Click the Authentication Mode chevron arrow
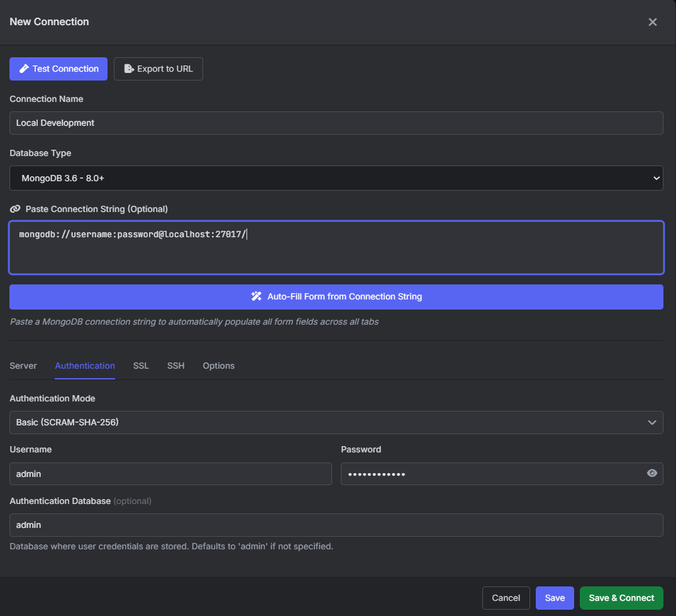Screen dimensions: 676x616 tap(652, 423)
